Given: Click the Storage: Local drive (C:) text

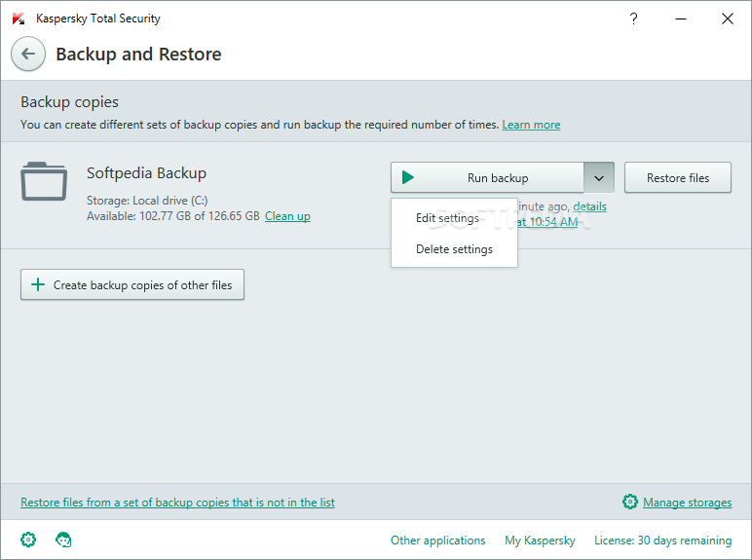Looking at the screenshot, I should click(147, 201).
